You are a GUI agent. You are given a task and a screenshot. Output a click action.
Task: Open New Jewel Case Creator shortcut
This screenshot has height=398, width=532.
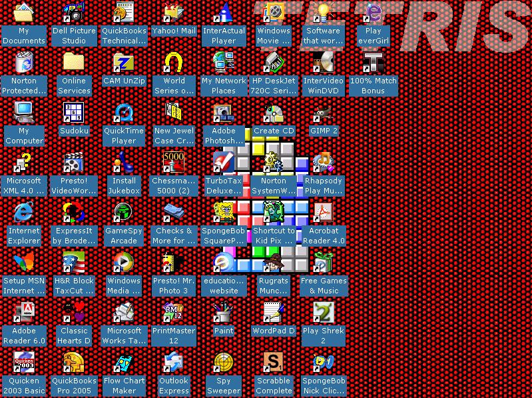[174, 113]
